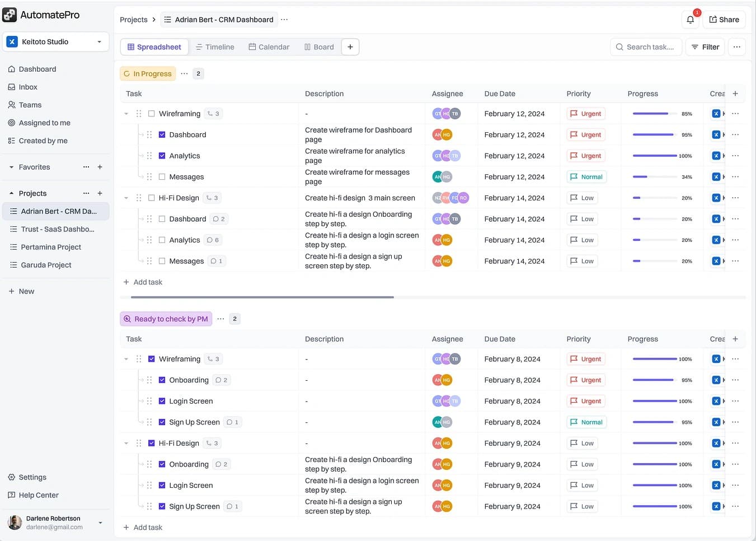Tick the Hi-Fi Design parent task checkbox
This screenshot has width=756, height=541.
[151, 197]
